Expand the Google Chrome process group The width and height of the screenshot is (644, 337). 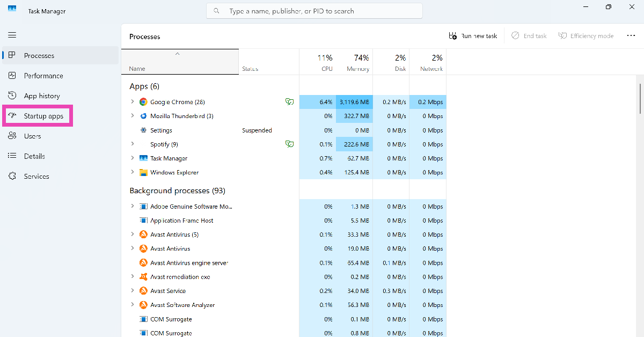(x=133, y=102)
